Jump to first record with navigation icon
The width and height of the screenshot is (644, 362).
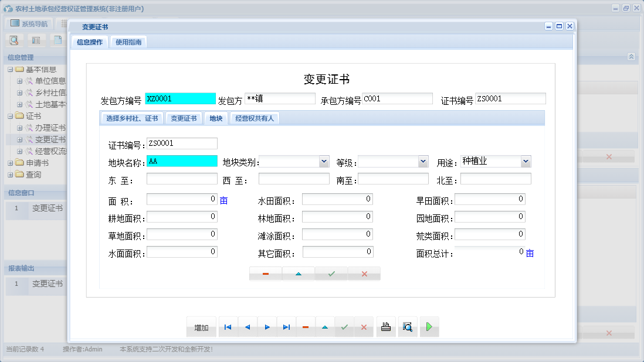click(x=228, y=327)
